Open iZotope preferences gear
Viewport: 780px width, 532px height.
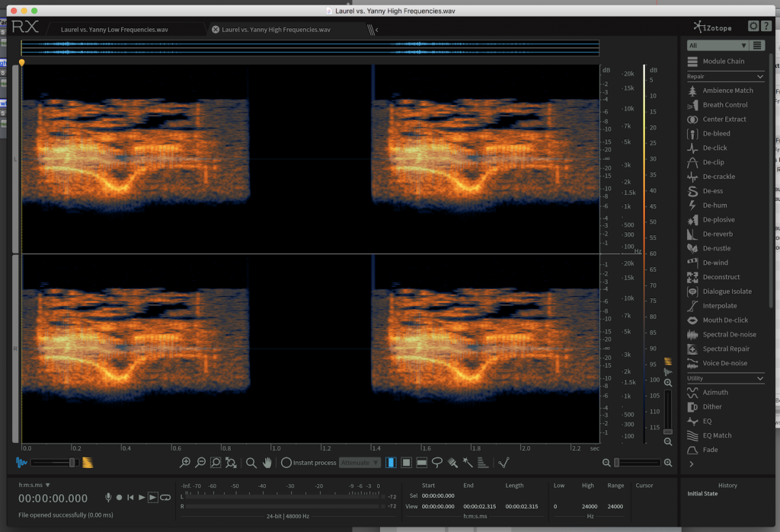753,27
